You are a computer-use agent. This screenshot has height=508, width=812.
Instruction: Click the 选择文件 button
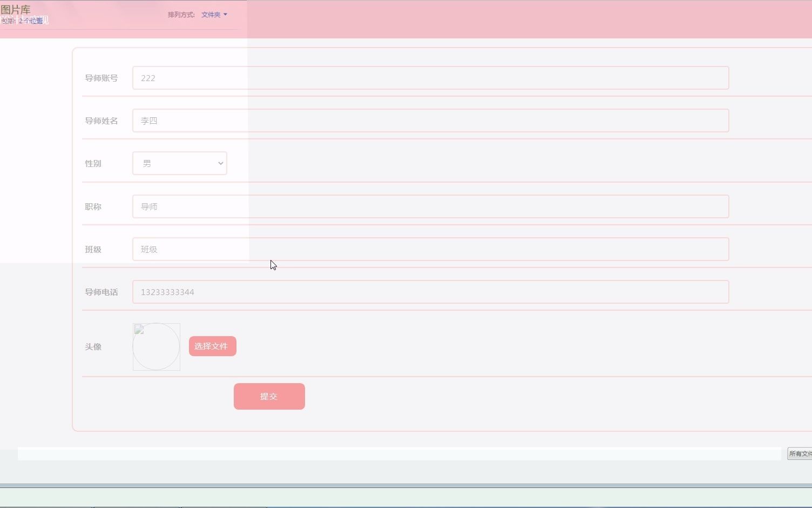click(212, 346)
